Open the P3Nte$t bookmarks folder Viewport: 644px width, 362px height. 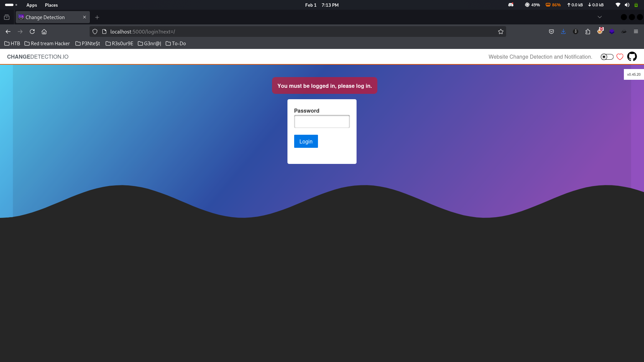(88, 44)
